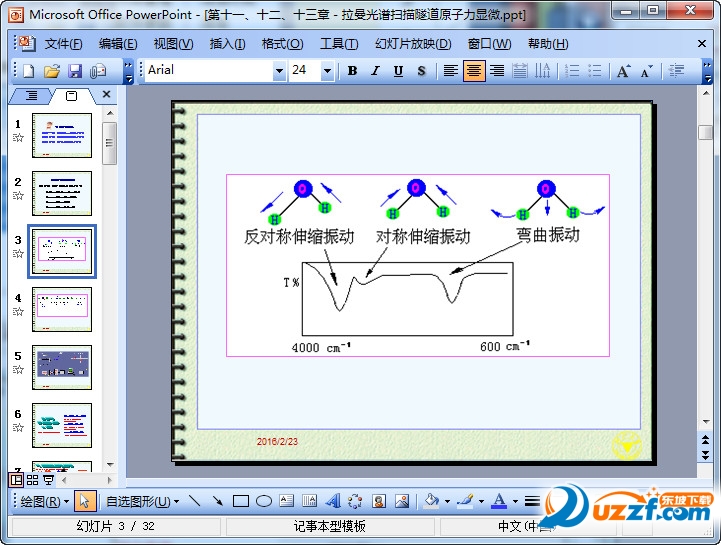Open the 幻灯片放映(D) menu
The height and width of the screenshot is (545, 721).
tap(413, 44)
